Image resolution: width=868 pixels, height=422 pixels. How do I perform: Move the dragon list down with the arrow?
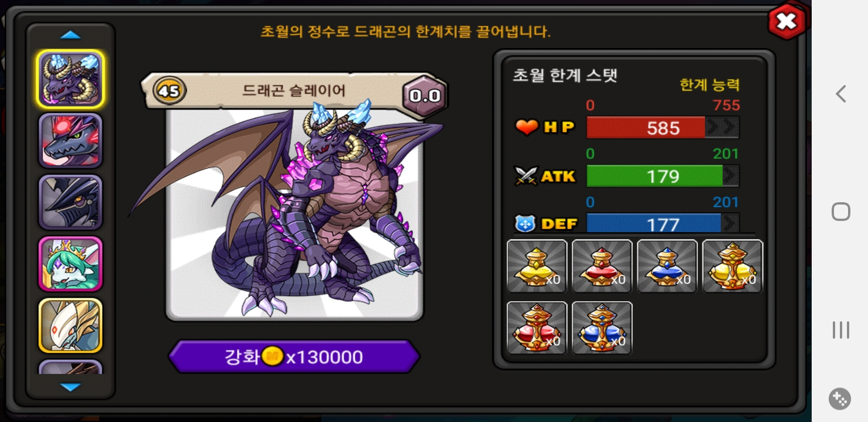point(70,387)
